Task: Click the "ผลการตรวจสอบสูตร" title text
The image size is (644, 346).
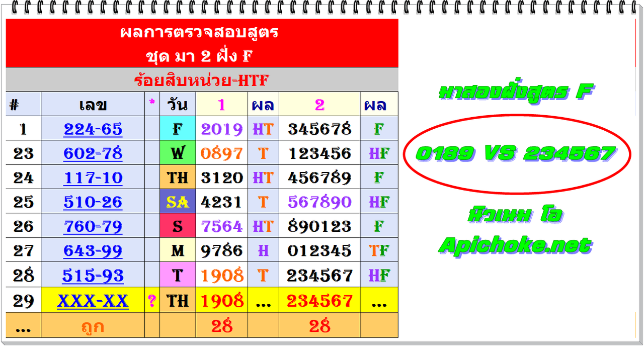Action: 200,33
